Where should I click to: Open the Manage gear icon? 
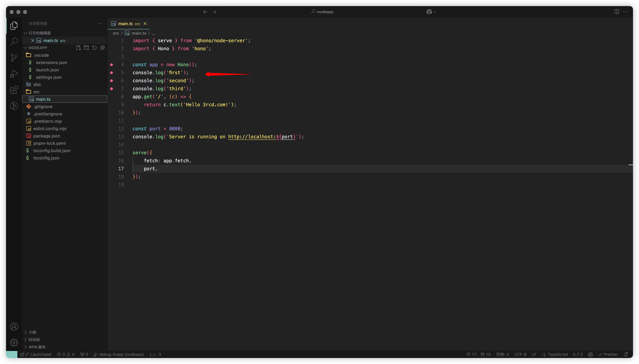14,342
